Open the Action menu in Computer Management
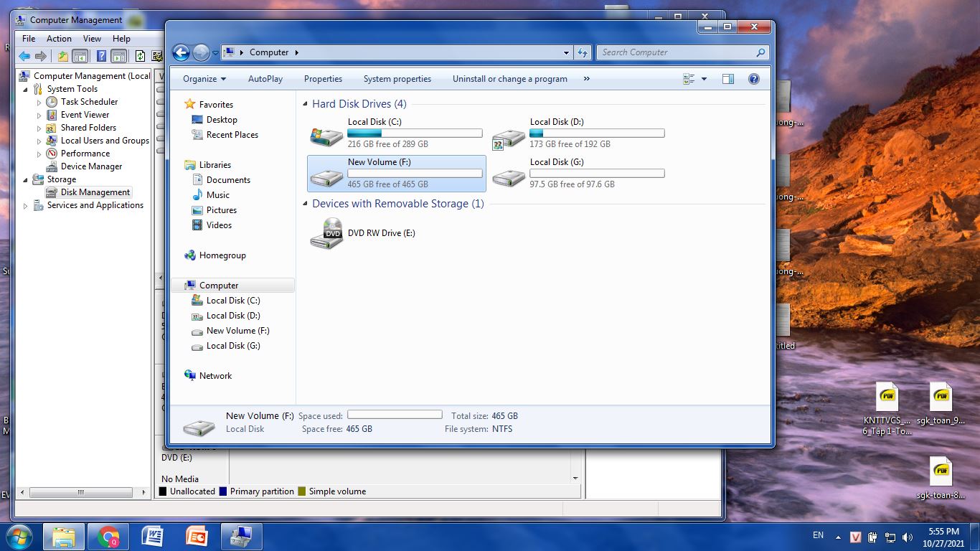 pos(59,39)
